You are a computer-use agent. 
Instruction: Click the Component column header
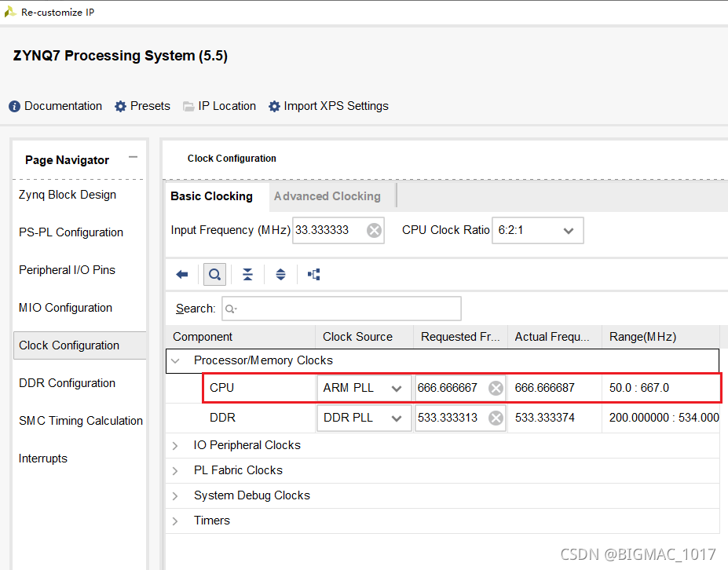(x=240, y=337)
